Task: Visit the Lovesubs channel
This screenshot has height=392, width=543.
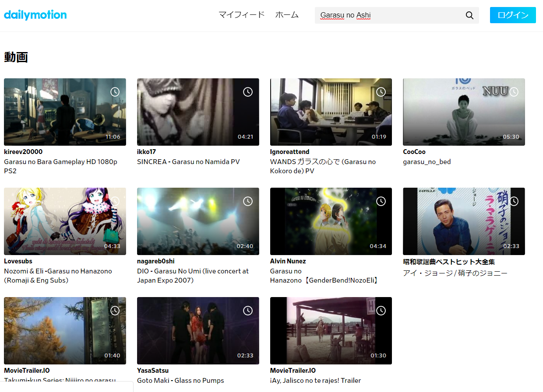Action: point(18,261)
